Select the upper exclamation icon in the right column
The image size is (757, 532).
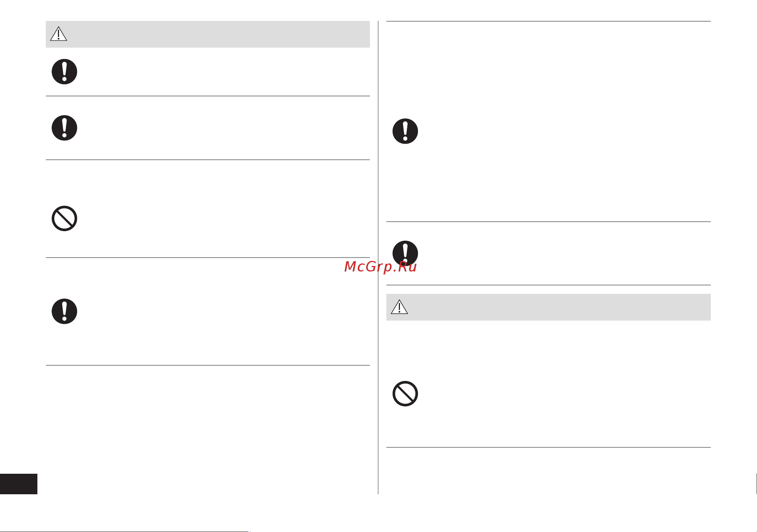(405, 131)
